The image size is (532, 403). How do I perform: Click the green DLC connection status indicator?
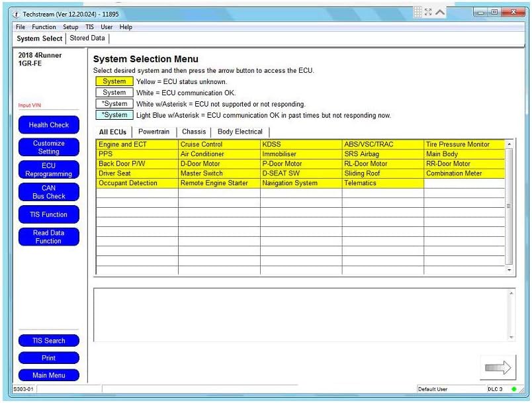[x=513, y=389]
